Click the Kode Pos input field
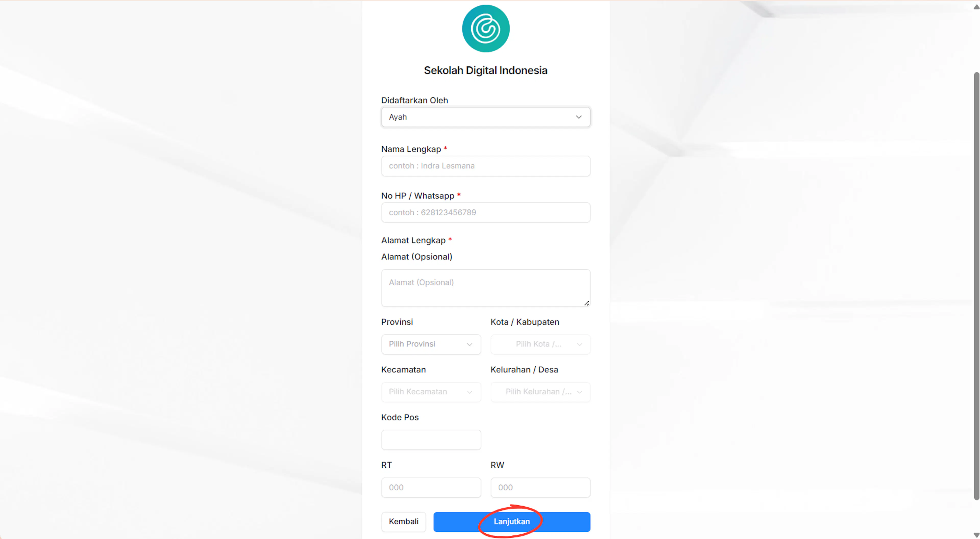Image resolution: width=980 pixels, height=539 pixels. 431,440
